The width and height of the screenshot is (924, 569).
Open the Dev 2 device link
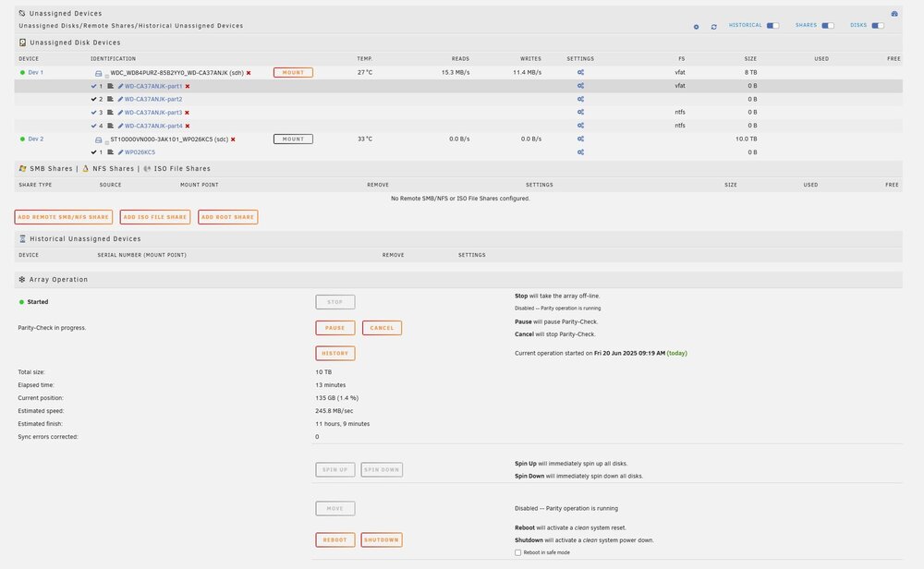click(x=35, y=139)
